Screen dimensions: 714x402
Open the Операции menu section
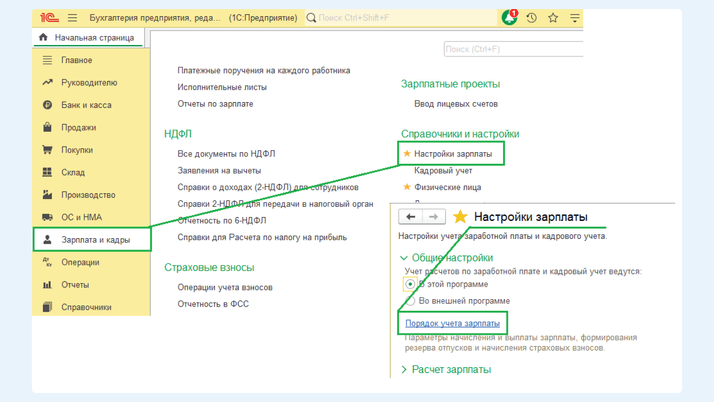pos(80,262)
